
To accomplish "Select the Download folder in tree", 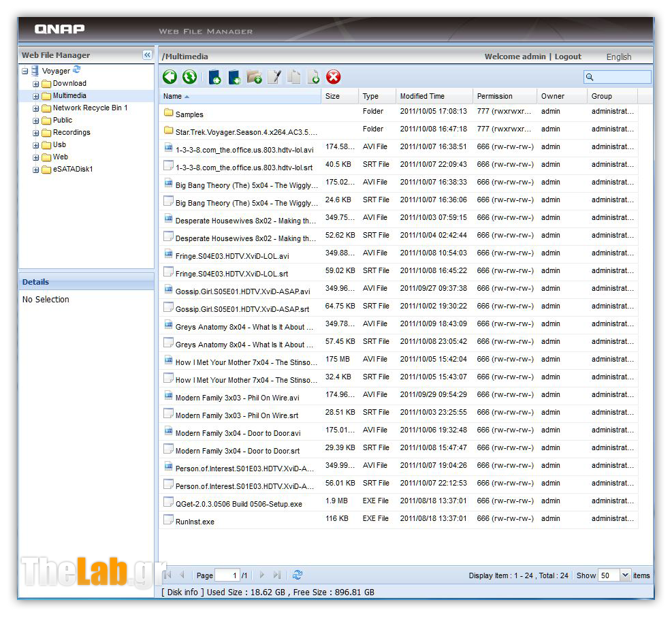I will (x=69, y=83).
